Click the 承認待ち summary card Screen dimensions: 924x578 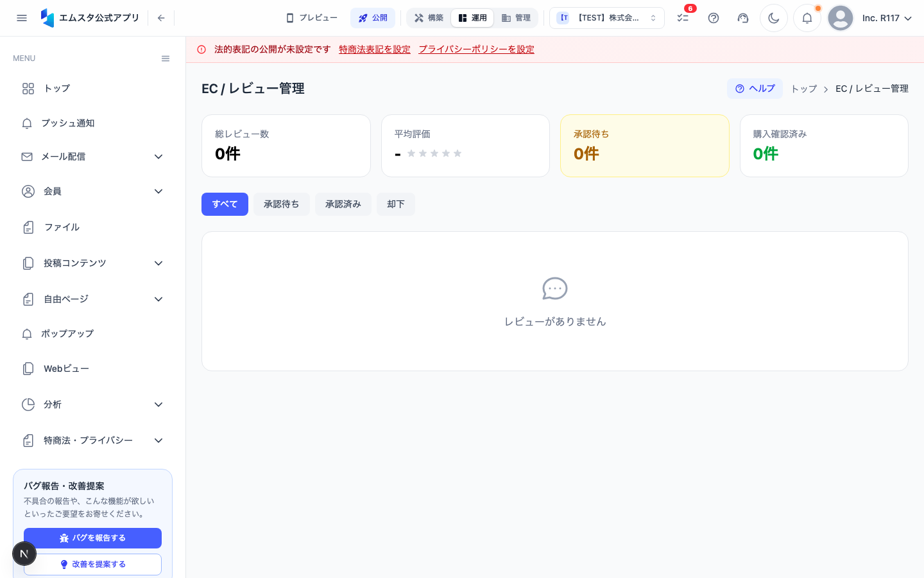pyautogui.click(x=645, y=146)
